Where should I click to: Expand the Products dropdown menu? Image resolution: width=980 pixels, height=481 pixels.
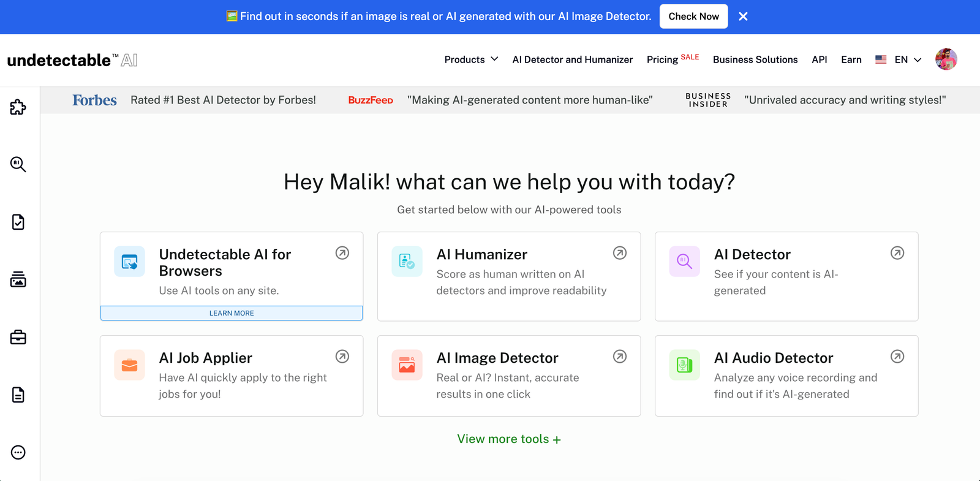pyautogui.click(x=470, y=59)
